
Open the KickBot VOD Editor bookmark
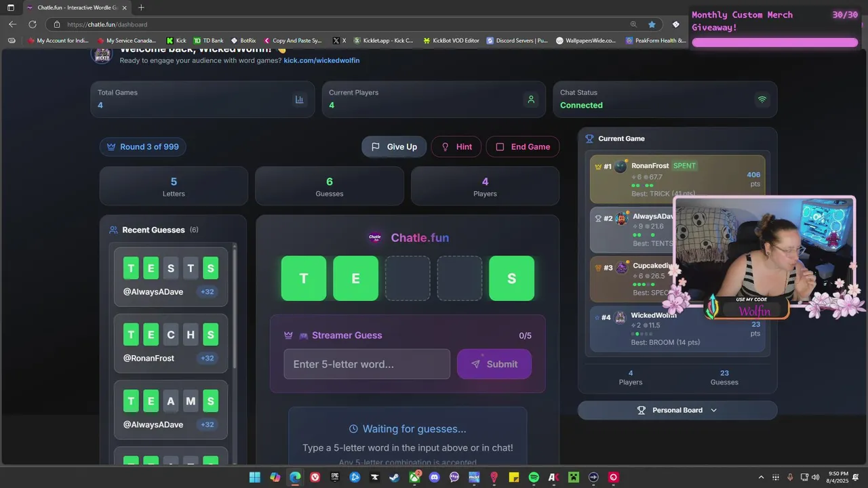tap(451, 41)
